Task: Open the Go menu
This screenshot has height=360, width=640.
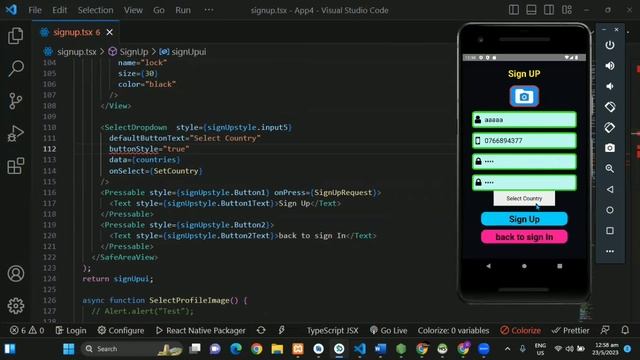Action: pyautogui.click(x=159, y=10)
